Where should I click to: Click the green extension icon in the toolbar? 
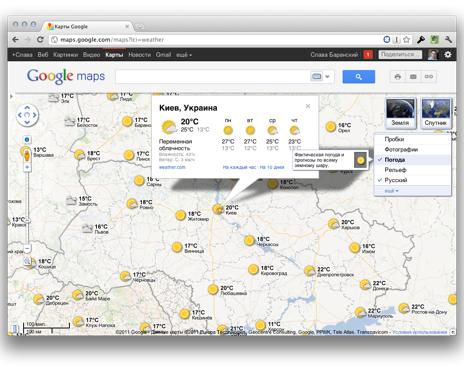434,40
